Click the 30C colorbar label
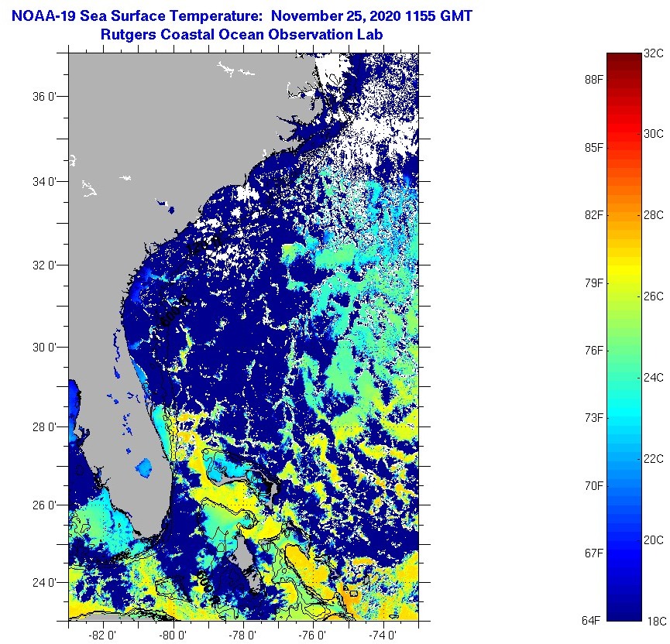670x644 pixels. [654, 134]
